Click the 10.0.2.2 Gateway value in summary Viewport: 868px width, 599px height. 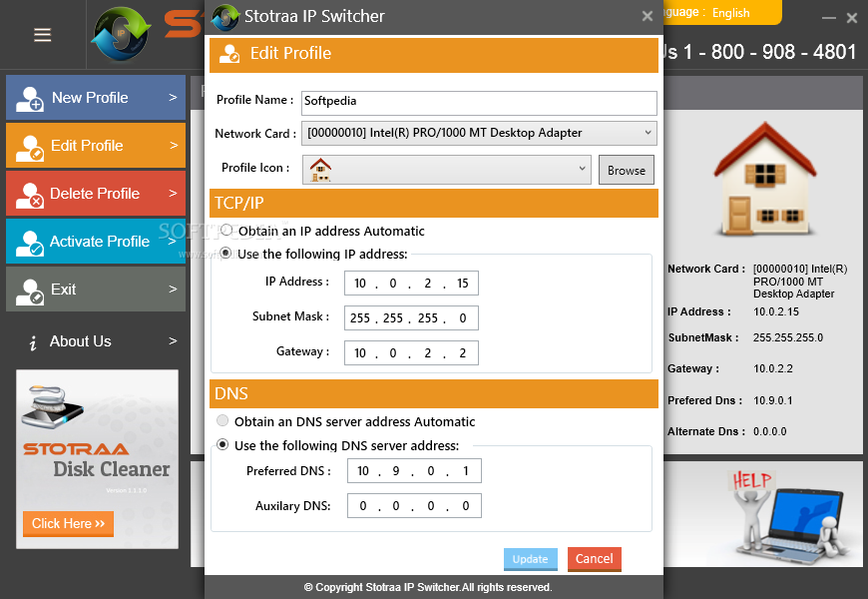(773, 368)
